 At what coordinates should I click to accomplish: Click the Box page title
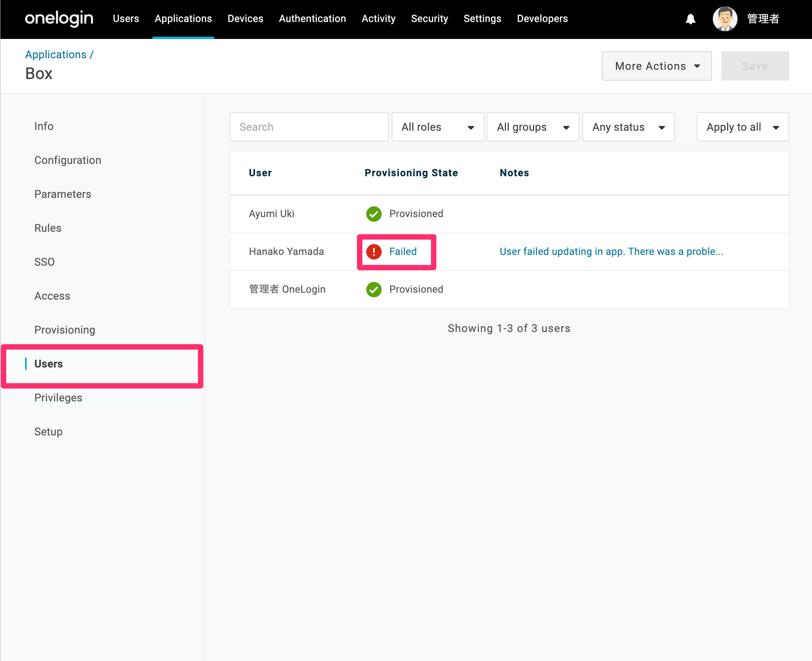pos(39,73)
